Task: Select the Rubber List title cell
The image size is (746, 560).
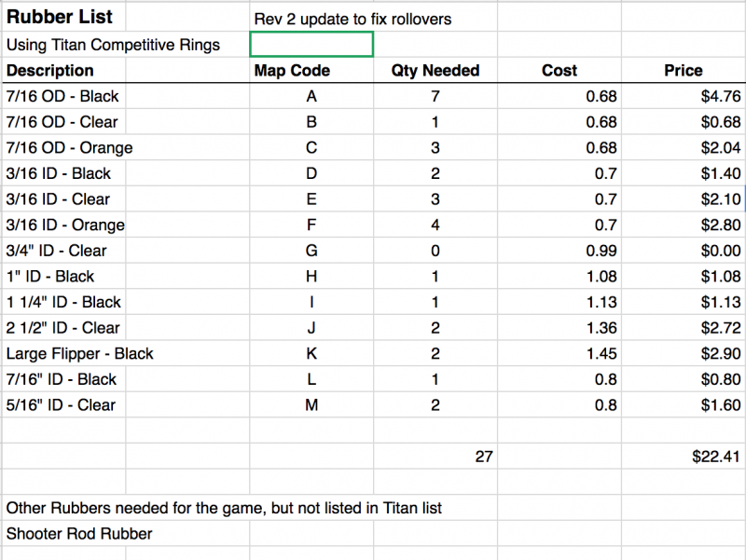Action: tap(63, 18)
